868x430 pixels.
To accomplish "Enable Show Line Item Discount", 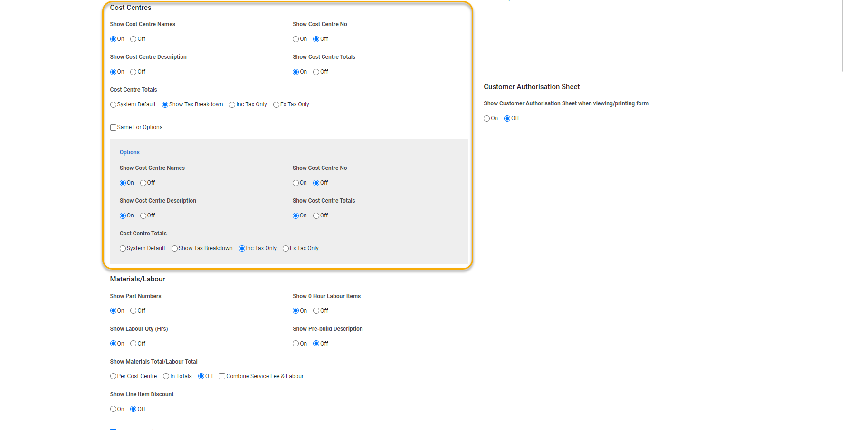I will pos(113,409).
